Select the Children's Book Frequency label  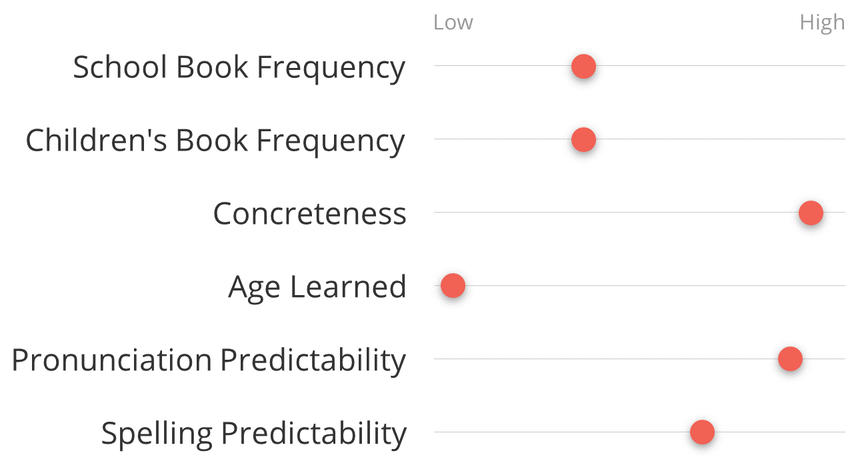coord(215,141)
